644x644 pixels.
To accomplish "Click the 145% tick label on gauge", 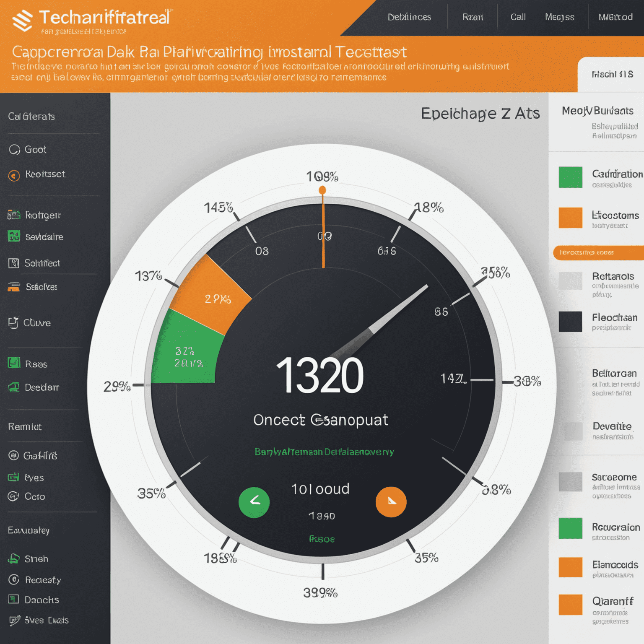I will 218,207.
